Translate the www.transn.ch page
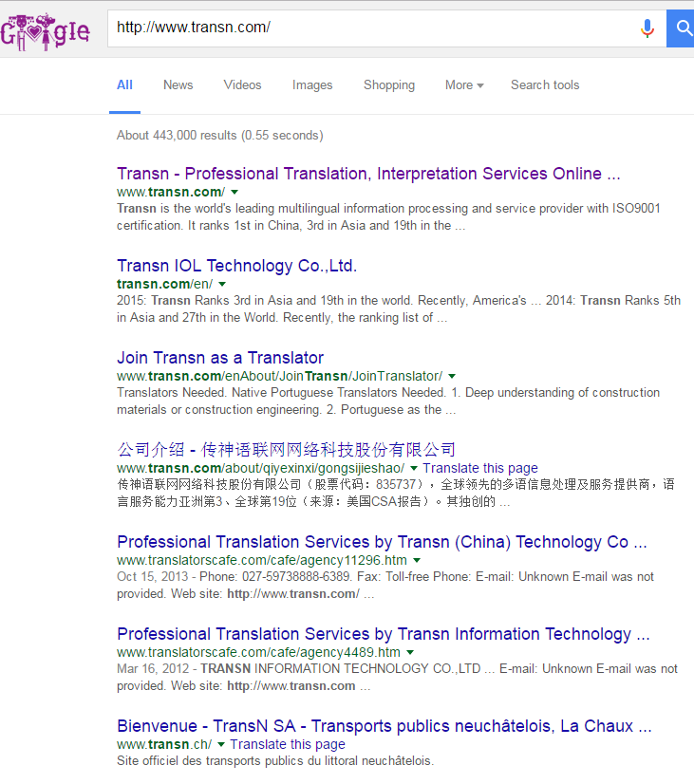694x784 pixels. 288,744
